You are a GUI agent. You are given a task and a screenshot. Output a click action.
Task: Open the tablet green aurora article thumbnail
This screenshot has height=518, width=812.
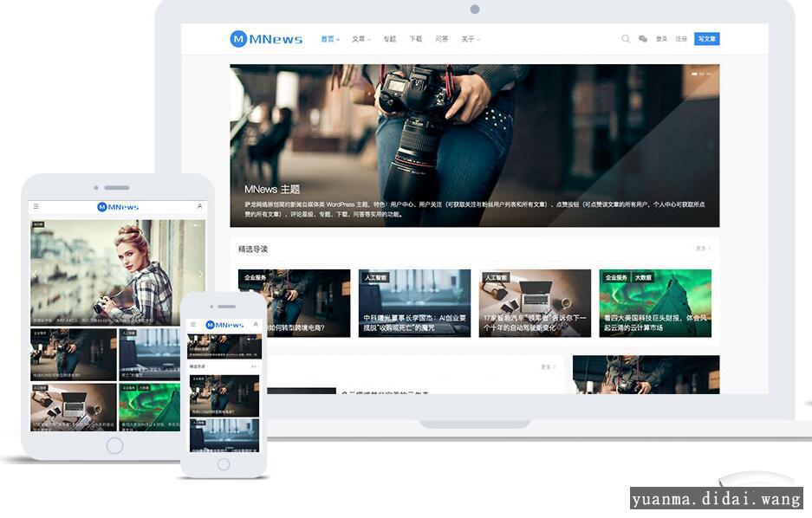pyautogui.click(x=150, y=408)
